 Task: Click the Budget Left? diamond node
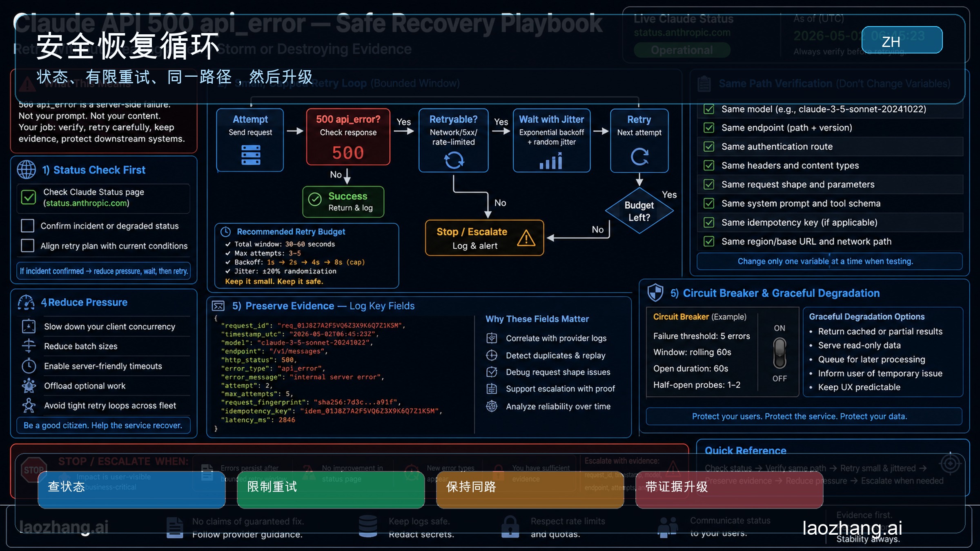(x=639, y=211)
